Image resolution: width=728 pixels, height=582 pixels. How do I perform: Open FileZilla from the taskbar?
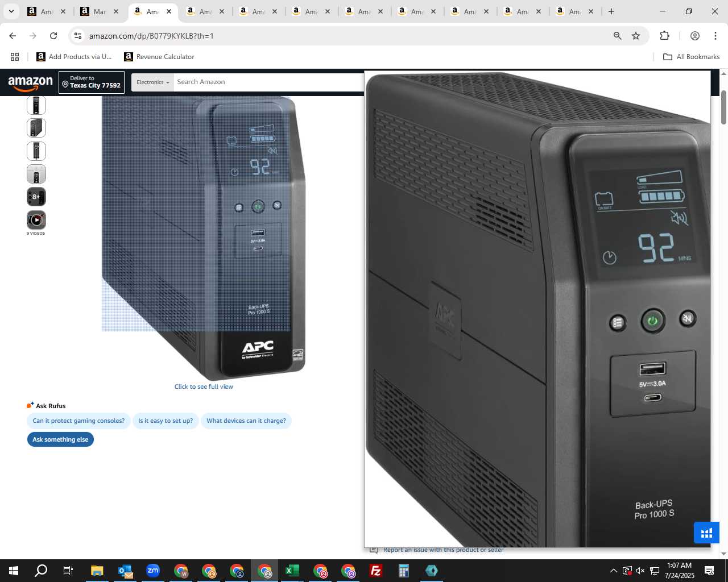pyautogui.click(x=376, y=571)
